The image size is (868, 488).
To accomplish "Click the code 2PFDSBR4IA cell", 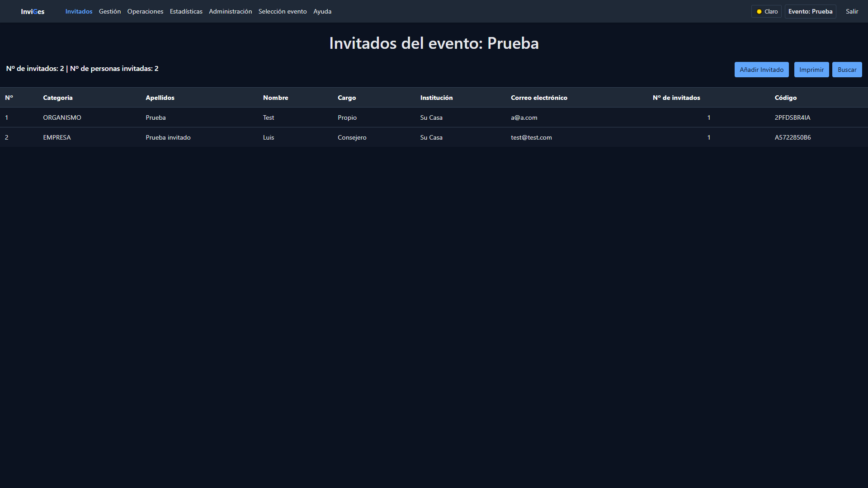I will point(792,117).
